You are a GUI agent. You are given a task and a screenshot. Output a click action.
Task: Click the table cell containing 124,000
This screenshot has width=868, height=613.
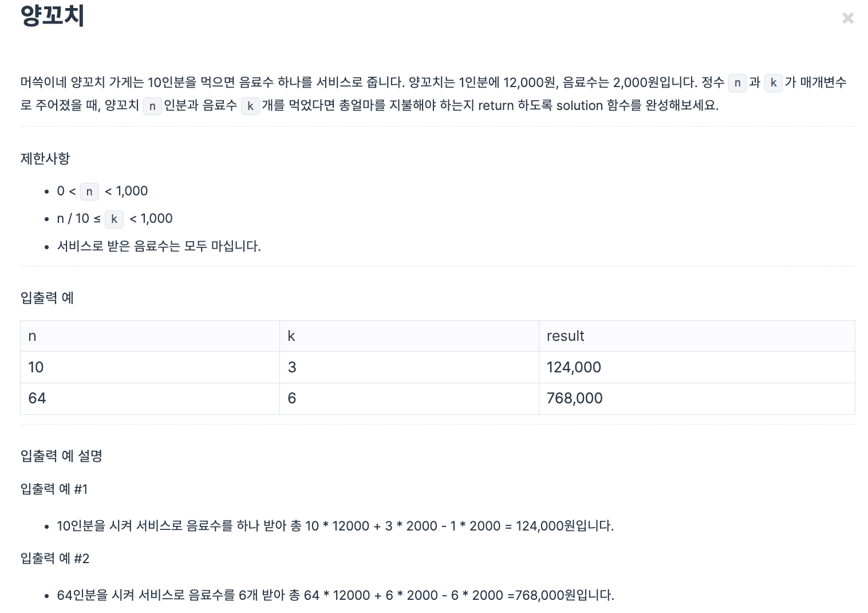point(697,367)
